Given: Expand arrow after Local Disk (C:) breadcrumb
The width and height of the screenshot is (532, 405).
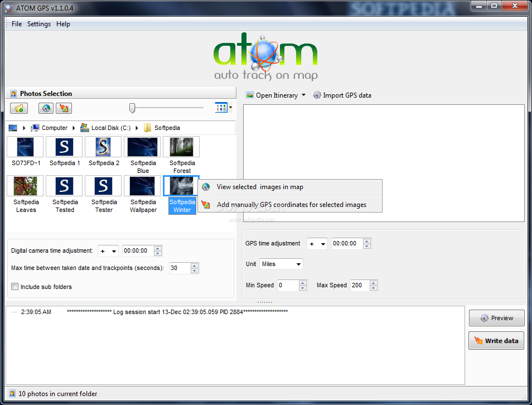Looking at the screenshot, I should [137, 128].
